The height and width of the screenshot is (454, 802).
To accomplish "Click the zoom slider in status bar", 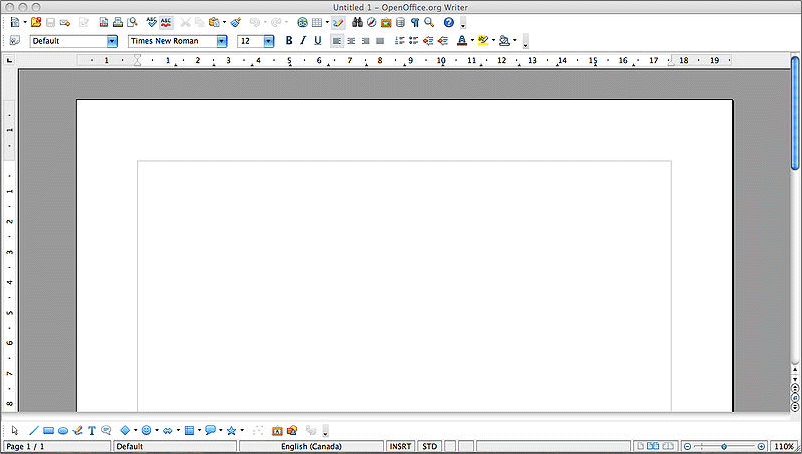I will (723, 446).
